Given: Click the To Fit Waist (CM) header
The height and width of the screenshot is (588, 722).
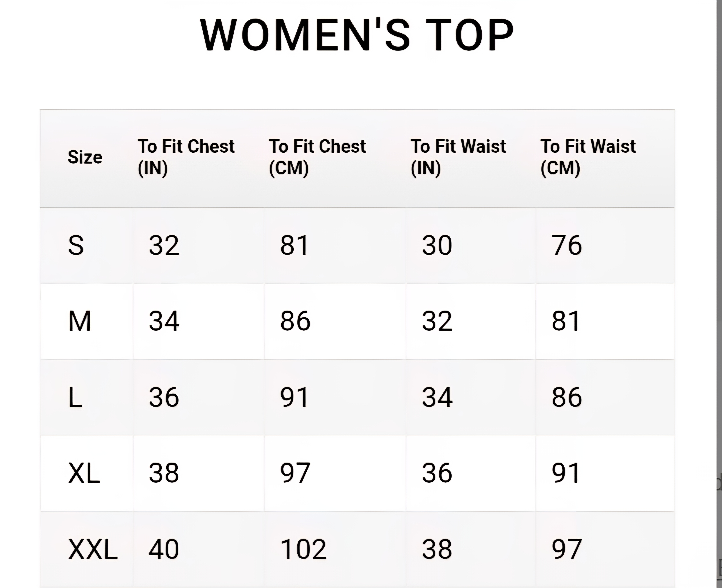Looking at the screenshot, I should [x=588, y=157].
